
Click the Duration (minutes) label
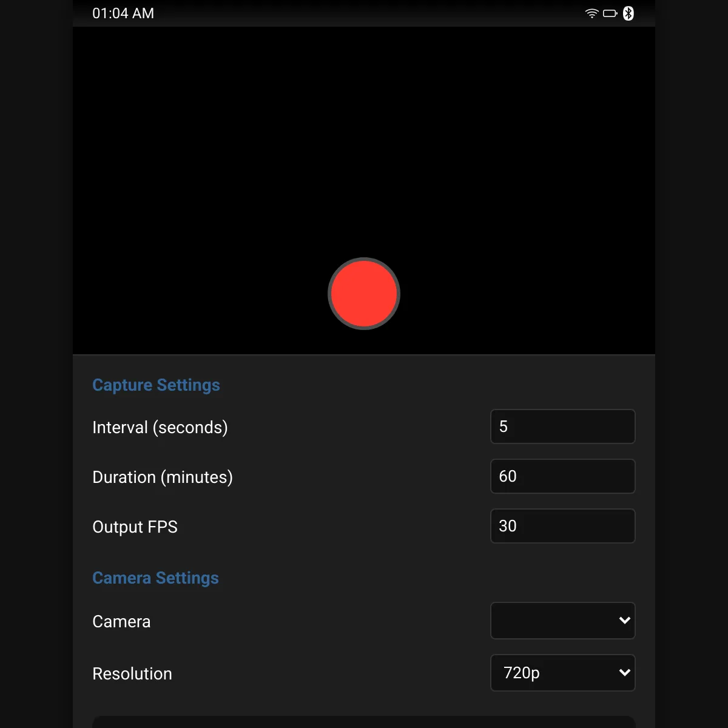pos(163,477)
